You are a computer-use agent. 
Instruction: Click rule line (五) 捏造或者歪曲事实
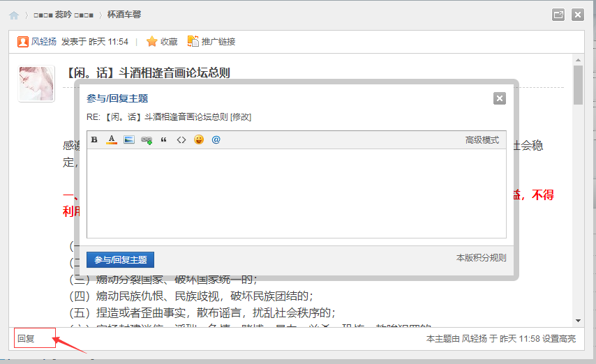[202, 312]
